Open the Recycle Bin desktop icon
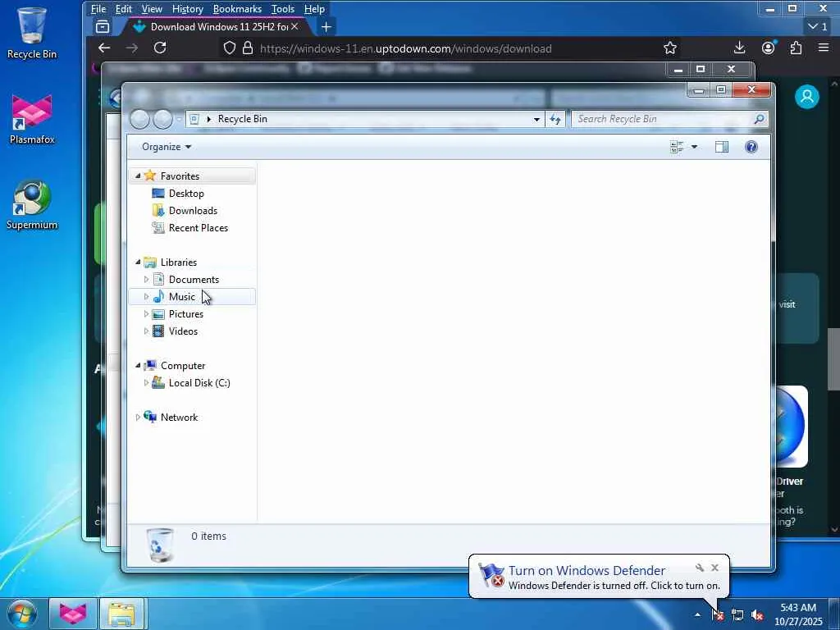The height and width of the screenshot is (630, 840). [x=32, y=33]
